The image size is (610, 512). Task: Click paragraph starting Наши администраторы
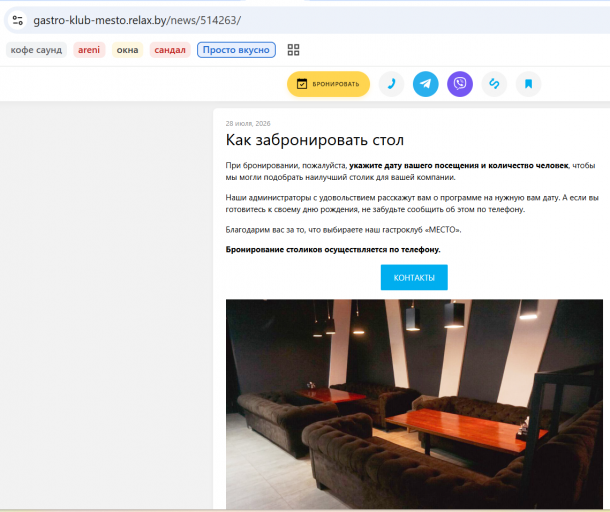(x=412, y=203)
